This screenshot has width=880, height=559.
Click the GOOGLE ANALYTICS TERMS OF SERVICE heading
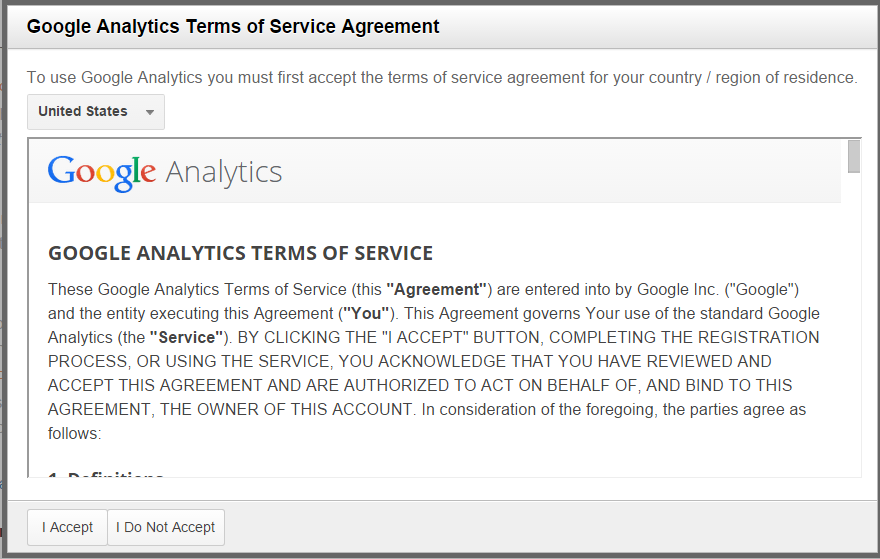240,253
